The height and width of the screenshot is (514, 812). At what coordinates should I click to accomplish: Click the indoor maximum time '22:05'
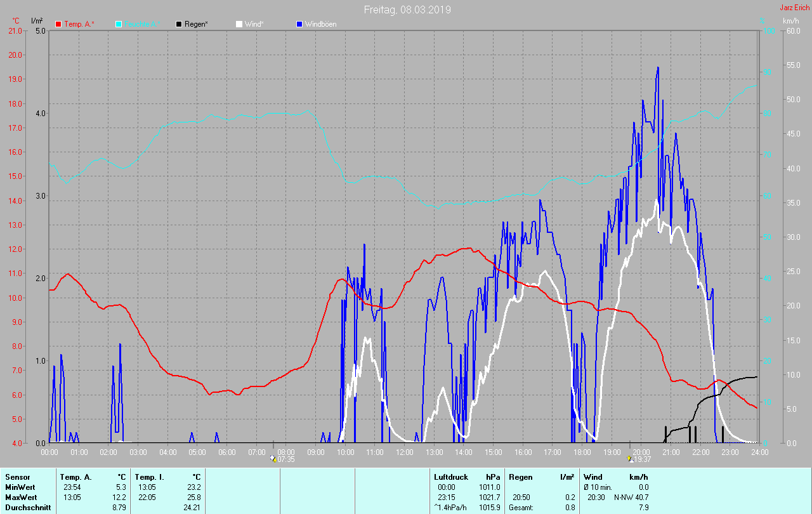(x=147, y=498)
